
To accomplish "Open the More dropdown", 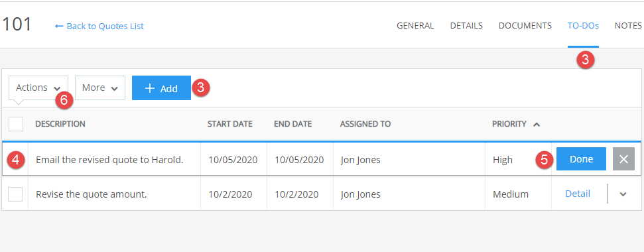I will [99, 88].
